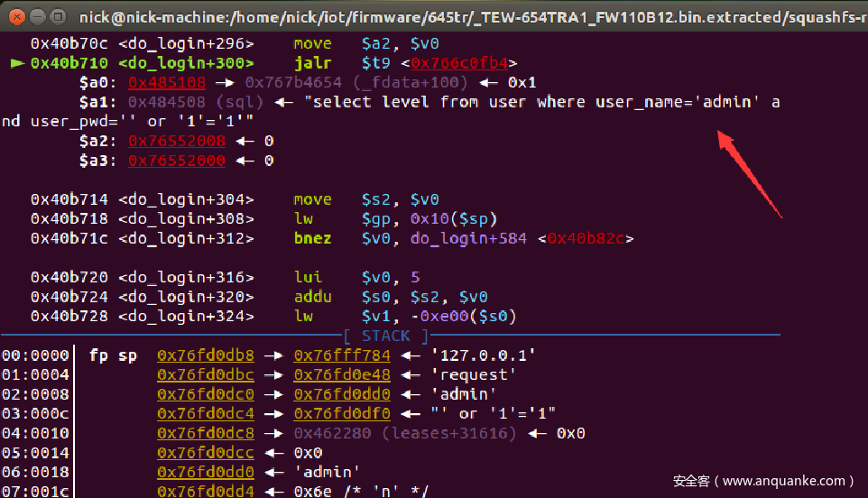Image resolution: width=868 pixels, height=498 pixels.
Task: Click the do_login+584 branch label
Action: tap(468, 238)
